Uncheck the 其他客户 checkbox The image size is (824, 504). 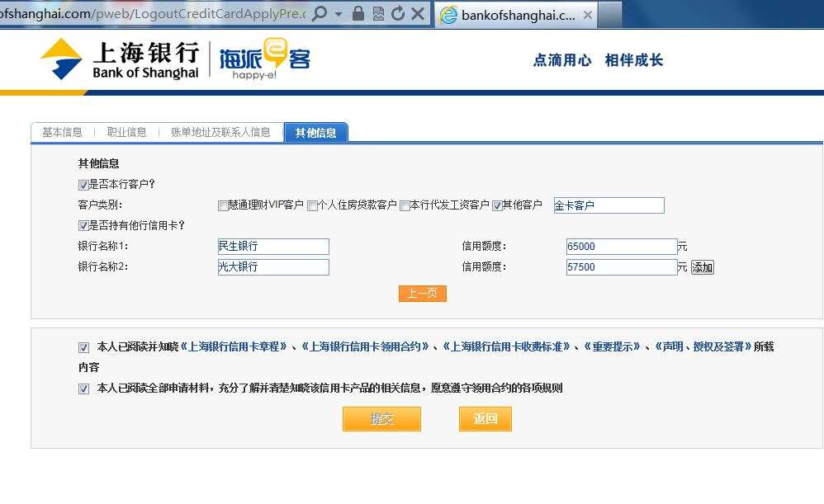[x=497, y=205]
